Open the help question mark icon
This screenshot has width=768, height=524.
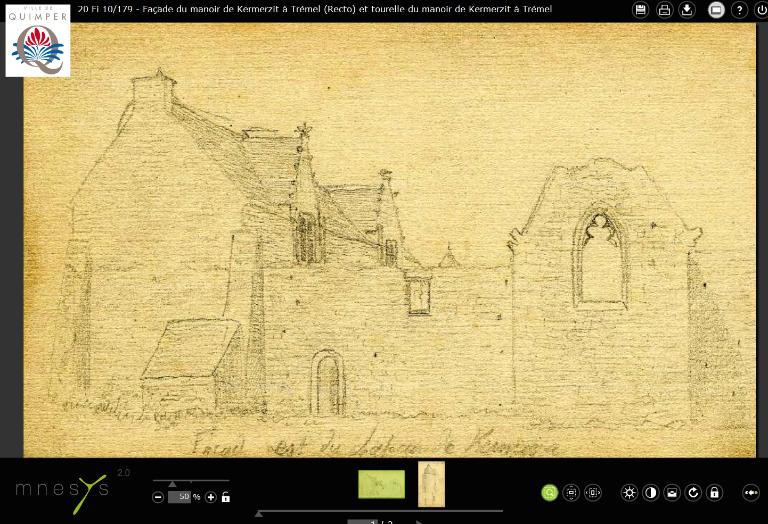(739, 10)
